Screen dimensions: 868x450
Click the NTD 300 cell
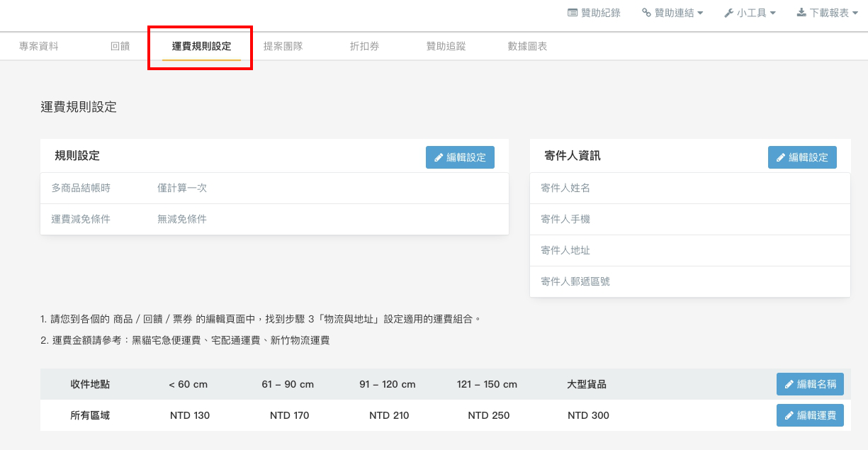coord(588,415)
